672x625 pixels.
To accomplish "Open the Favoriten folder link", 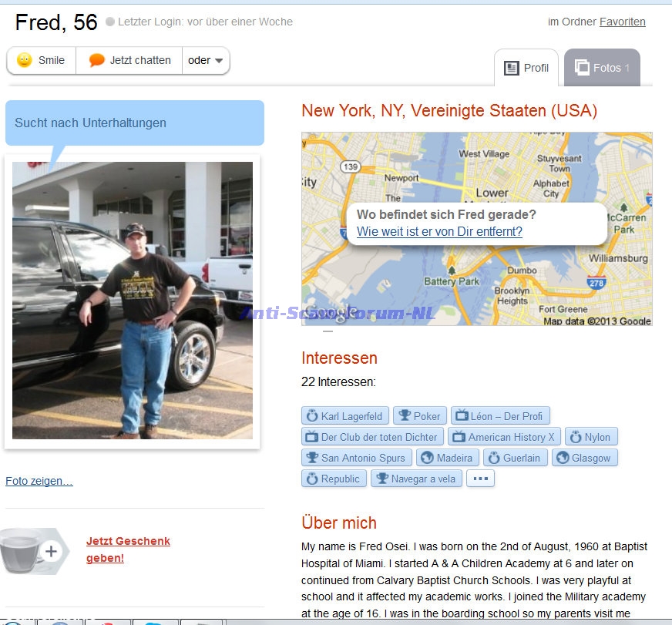I will [622, 22].
